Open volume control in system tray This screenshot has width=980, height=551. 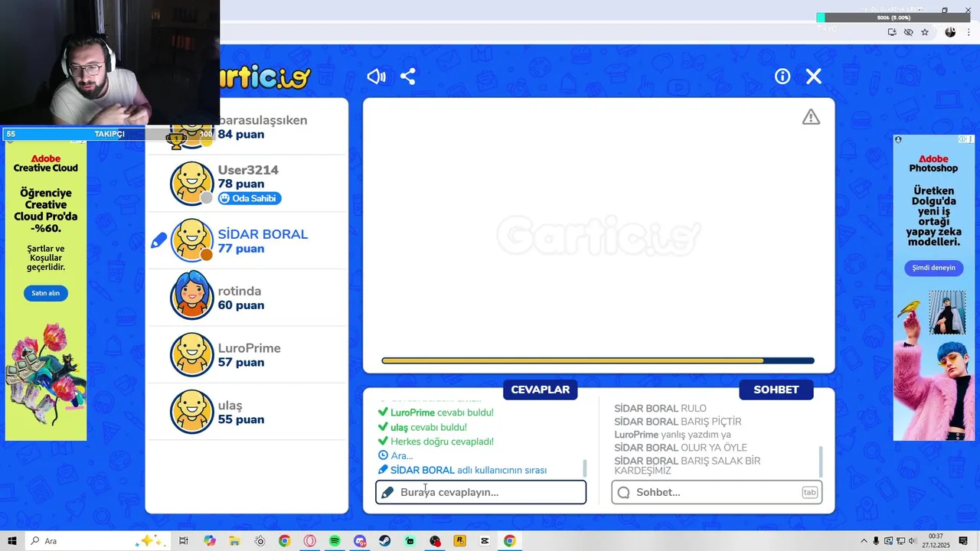[913, 541]
